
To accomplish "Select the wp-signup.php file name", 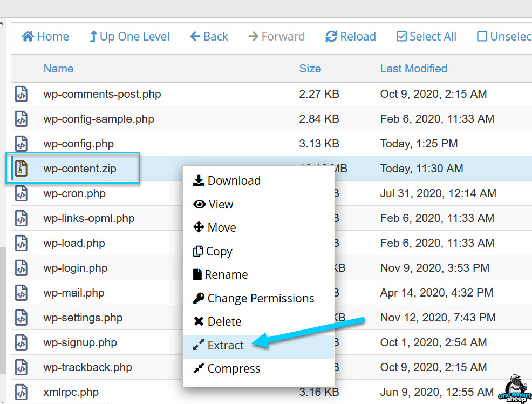I will pyautogui.click(x=80, y=342).
